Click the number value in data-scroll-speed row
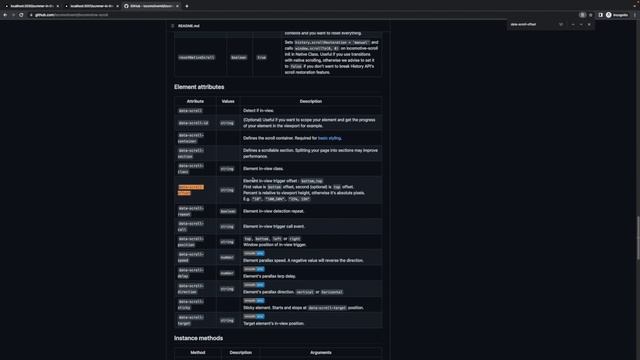 [227, 257]
